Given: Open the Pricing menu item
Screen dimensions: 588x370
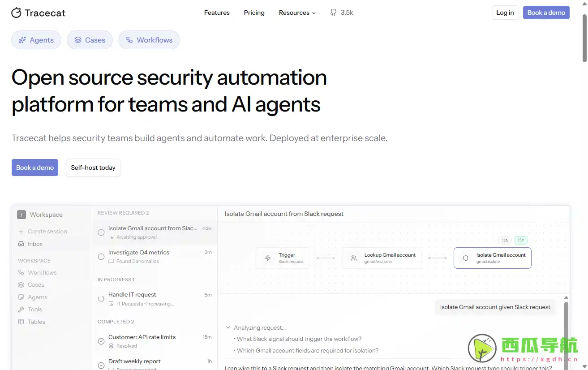Looking at the screenshot, I should click(254, 13).
